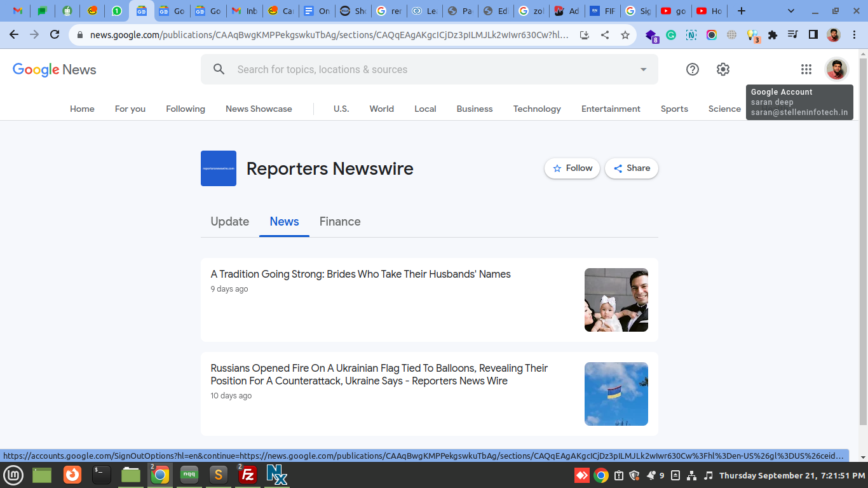Click the '10 days ago' timestamp
This screenshot has height=488, width=868.
(231, 396)
